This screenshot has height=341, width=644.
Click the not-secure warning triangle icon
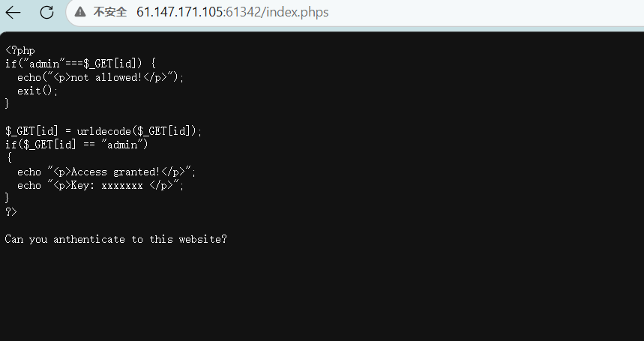[x=80, y=13]
